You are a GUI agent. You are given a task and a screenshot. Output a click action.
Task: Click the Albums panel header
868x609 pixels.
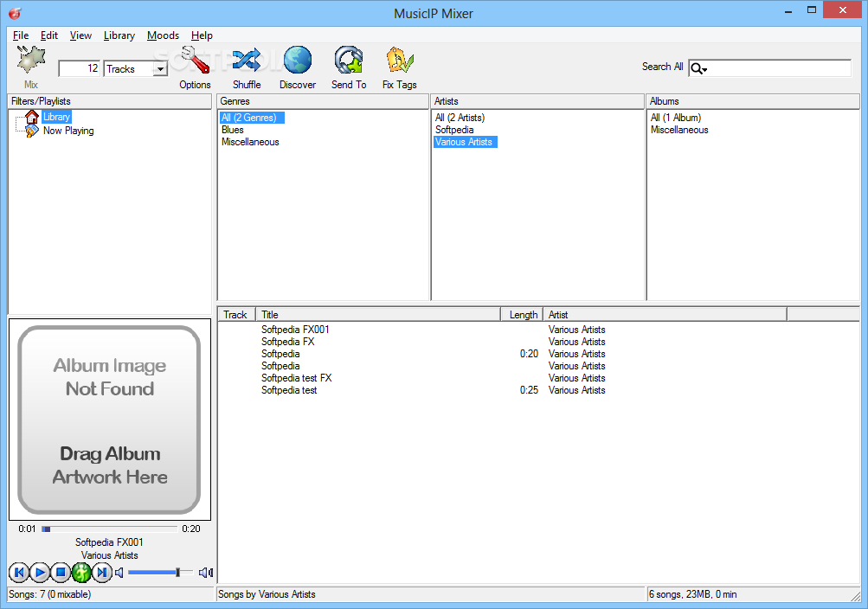tap(753, 101)
